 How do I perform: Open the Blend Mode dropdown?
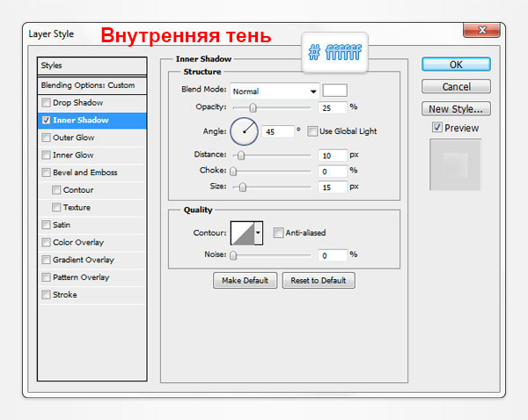(275, 91)
